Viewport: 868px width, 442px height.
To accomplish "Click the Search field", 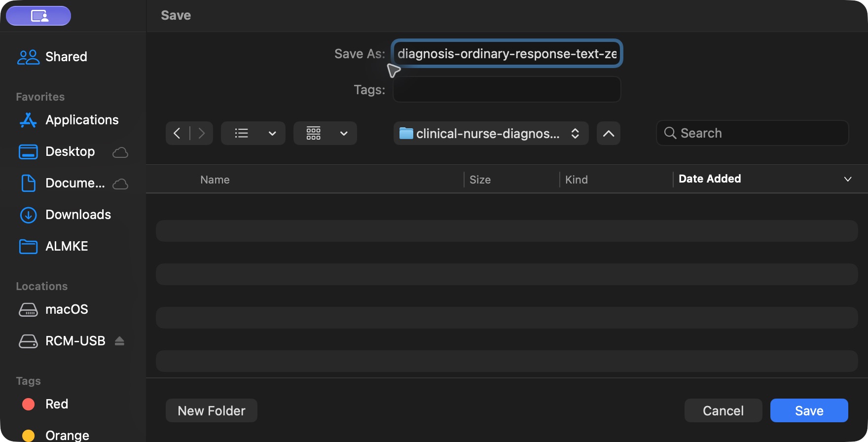I will [x=753, y=133].
